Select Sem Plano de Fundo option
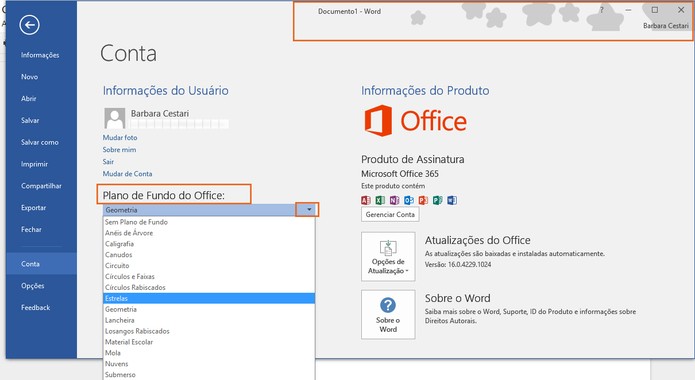The width and height of the screenshot is (695, 380). (x=209, y=222)
